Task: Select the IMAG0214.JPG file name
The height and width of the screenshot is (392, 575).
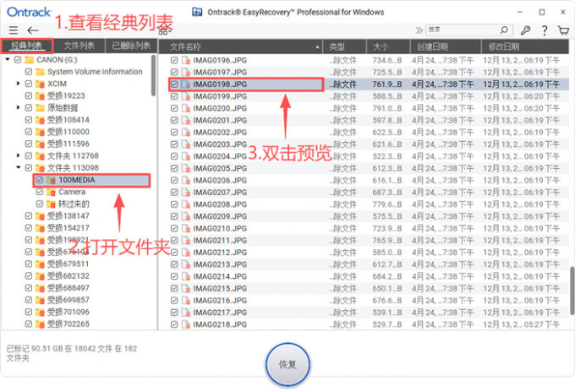Action: tap(220, 276)
